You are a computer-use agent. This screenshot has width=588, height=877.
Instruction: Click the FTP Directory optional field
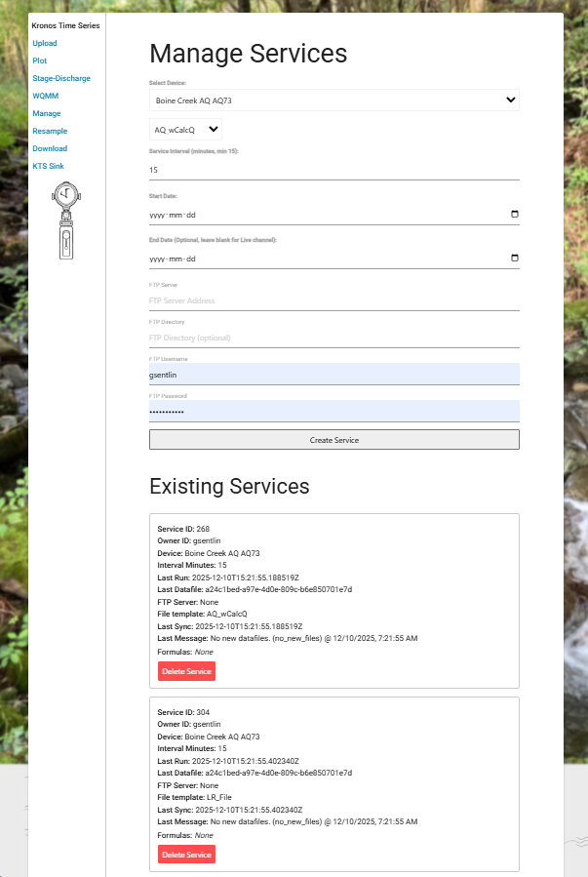333,338
